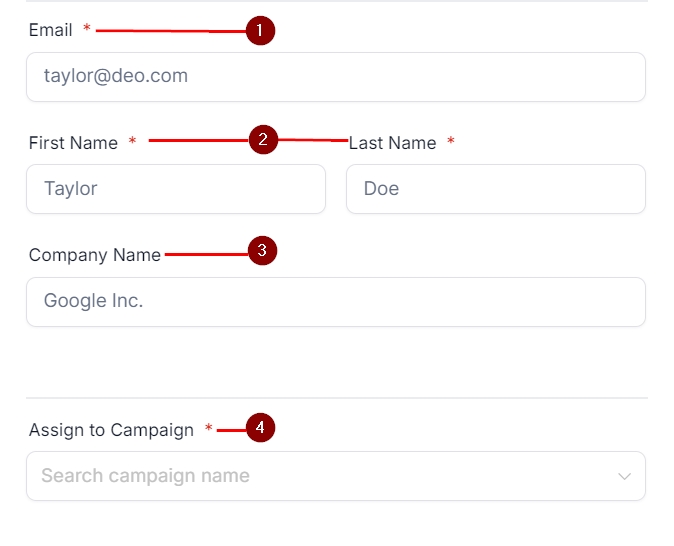
Task: Click annotation marker number 2
Action: coord(262,140)
